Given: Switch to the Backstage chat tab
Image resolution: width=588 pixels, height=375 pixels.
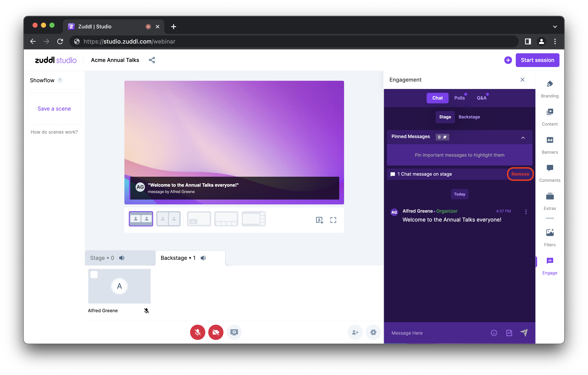Looking at the screenshot, I should (469, 117).
